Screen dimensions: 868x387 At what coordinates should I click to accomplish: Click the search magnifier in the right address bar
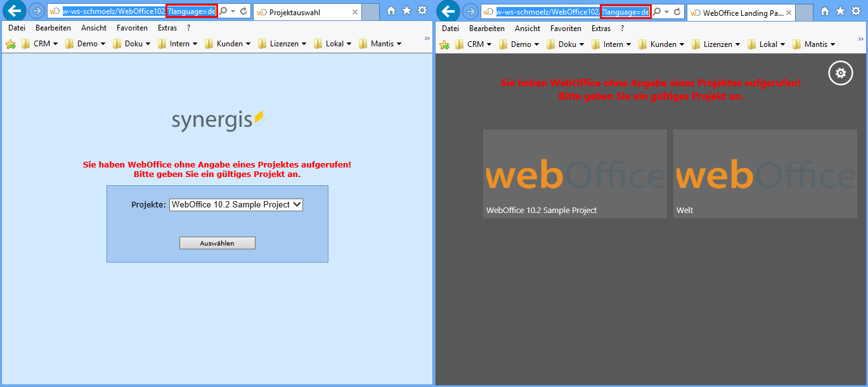pyautogui.click(x=657, y=11)
